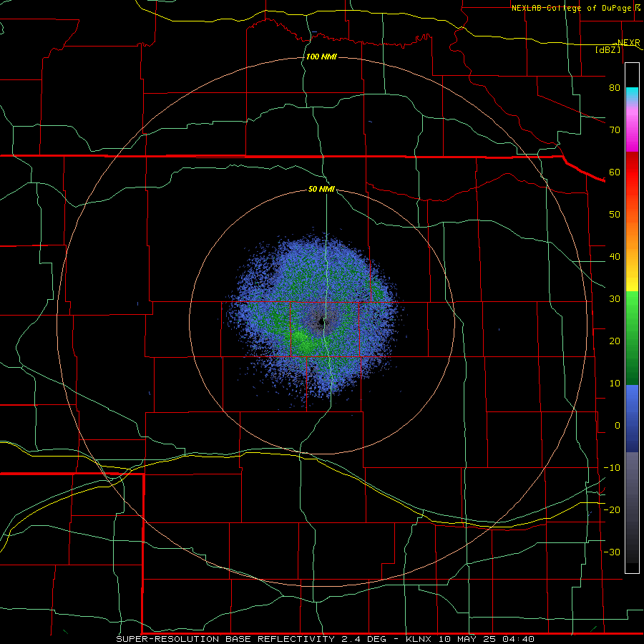Click the 100 NMI range ring label
The width and height of the screenshot is (644, 644).
321,57
